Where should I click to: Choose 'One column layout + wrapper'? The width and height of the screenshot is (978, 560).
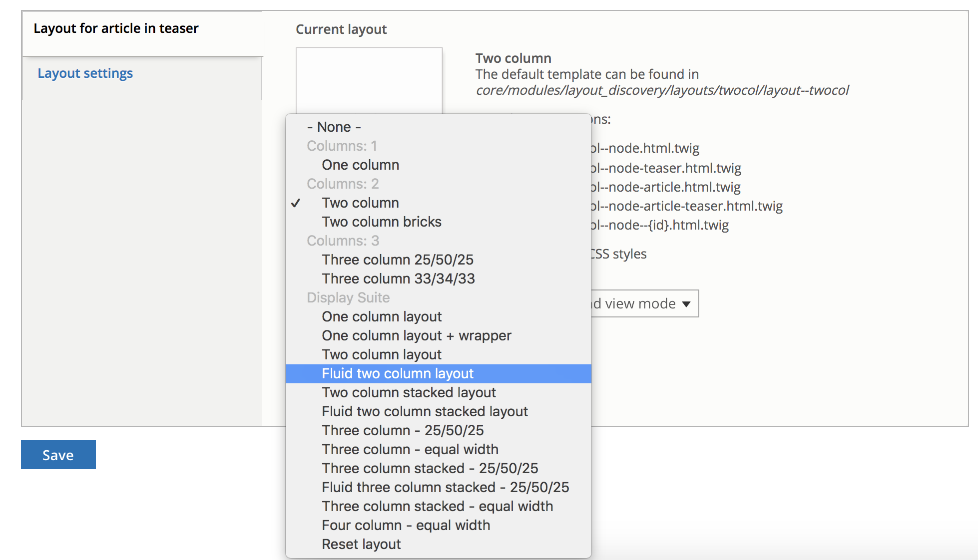click(x=416, y=336)
